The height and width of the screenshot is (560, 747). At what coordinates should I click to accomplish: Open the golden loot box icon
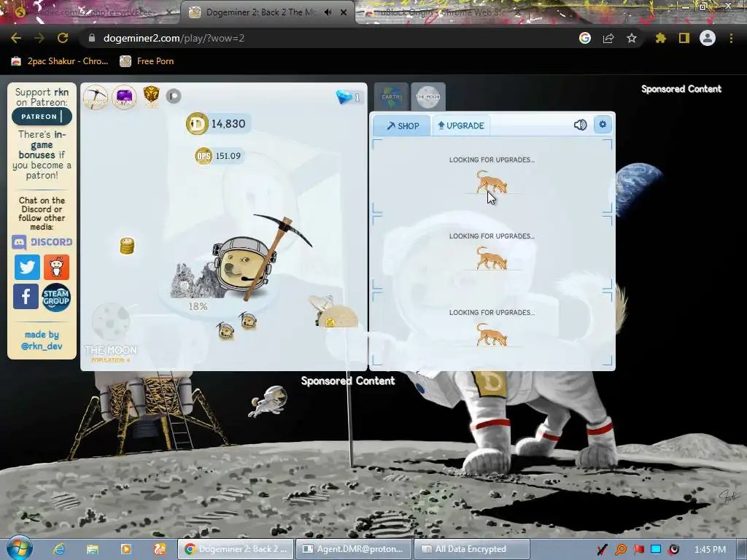point(151,96)
